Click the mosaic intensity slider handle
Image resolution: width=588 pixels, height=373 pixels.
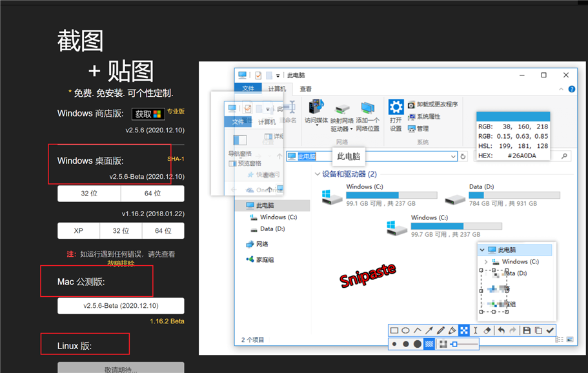click(x=454, y=344)
